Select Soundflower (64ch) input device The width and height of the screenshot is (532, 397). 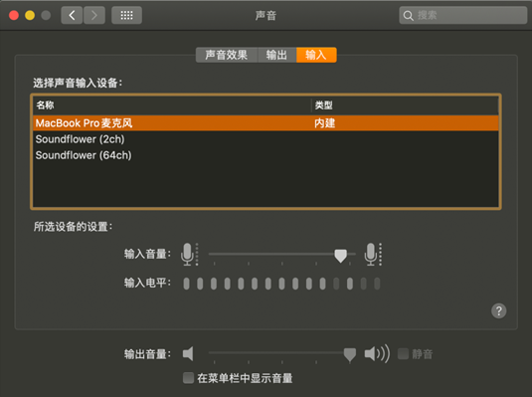point(266,155)
